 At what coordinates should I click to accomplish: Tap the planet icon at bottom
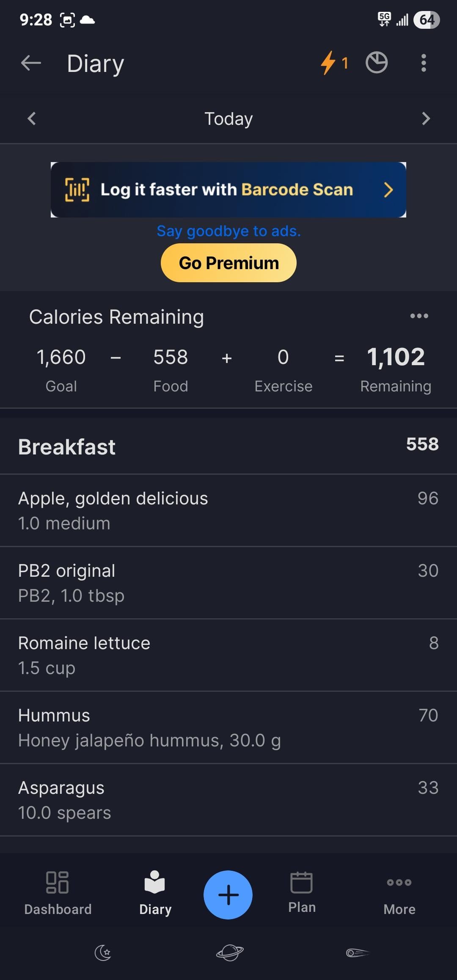[229, 953]
